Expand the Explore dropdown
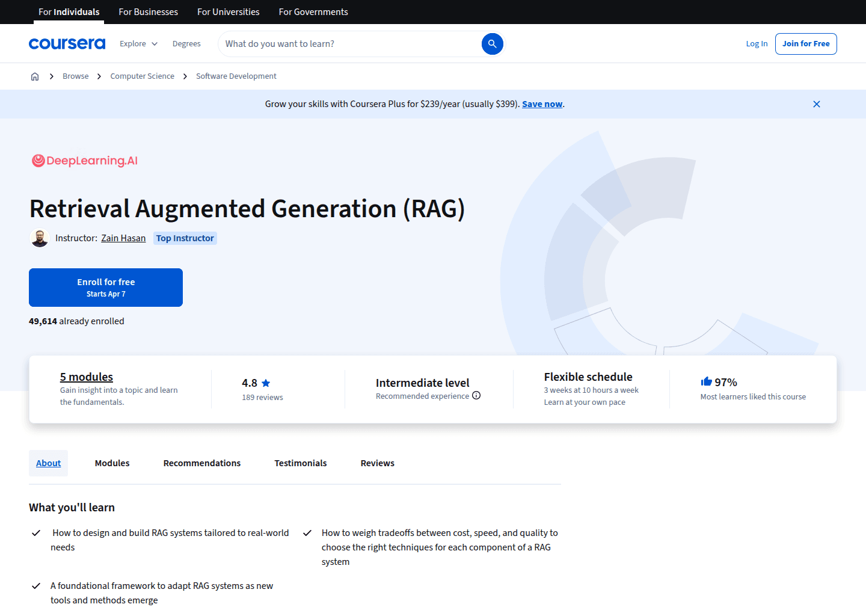Viewport: 866px width, 616px height. (138, 43)
